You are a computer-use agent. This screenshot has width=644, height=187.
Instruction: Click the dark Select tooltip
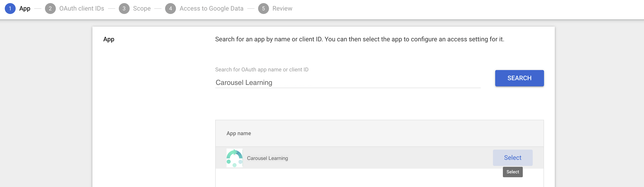tap(513, 172)
